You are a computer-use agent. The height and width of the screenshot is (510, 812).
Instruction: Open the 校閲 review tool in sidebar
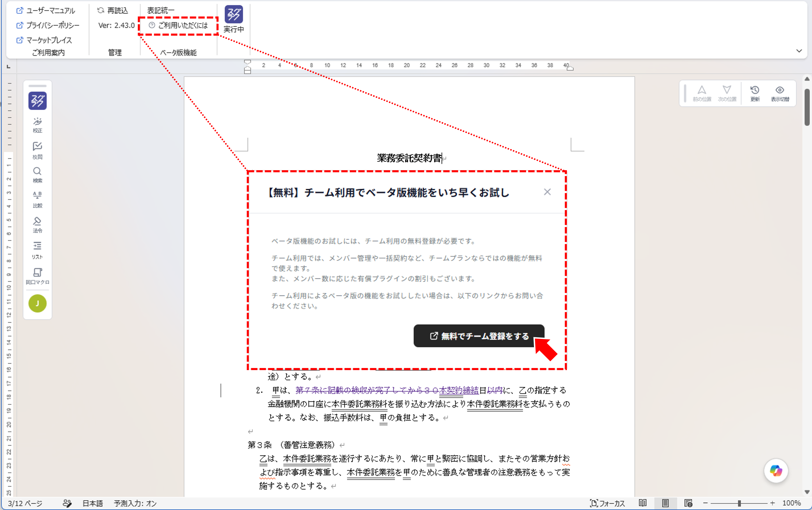tap(37, 150)
